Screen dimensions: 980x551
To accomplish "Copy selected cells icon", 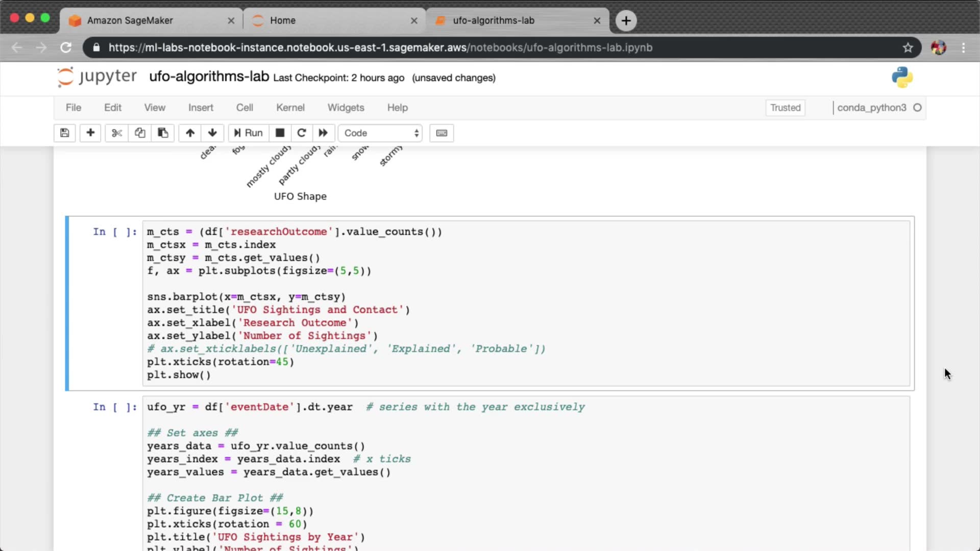I will [x=140, y=133].
